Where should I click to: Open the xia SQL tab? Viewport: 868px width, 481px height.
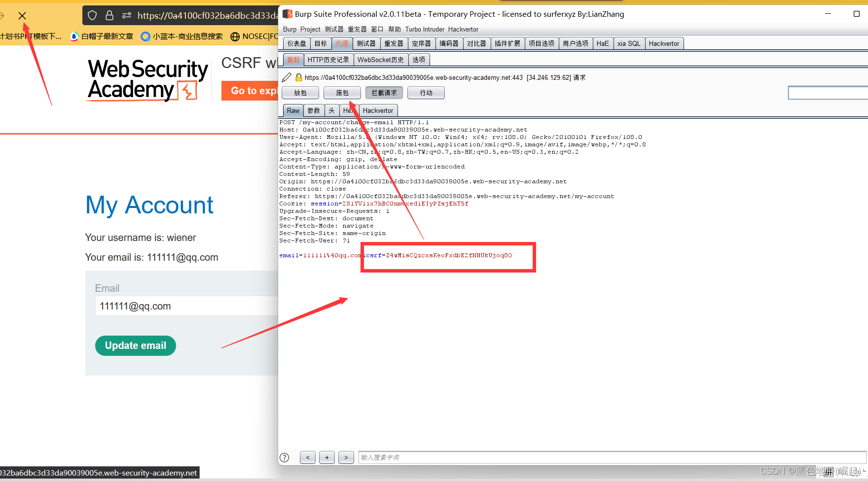[x=629, y=43]
